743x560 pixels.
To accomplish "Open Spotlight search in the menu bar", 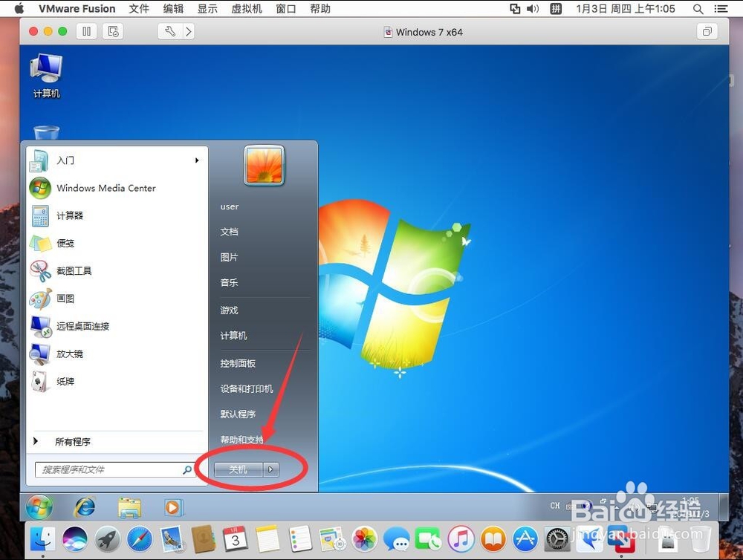I will point(698,8).
